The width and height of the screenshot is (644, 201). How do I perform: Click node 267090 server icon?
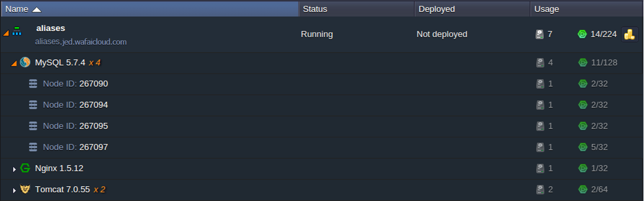33,83
